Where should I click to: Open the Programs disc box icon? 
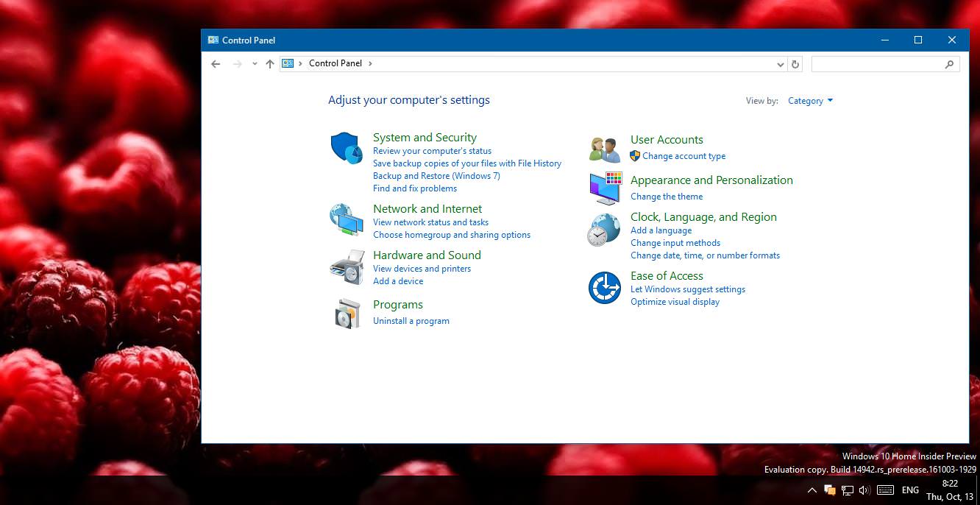(347, 314)
